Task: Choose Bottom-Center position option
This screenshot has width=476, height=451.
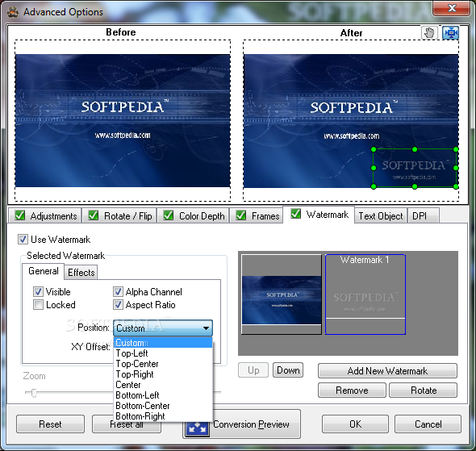Action: (x=163, y=406)
